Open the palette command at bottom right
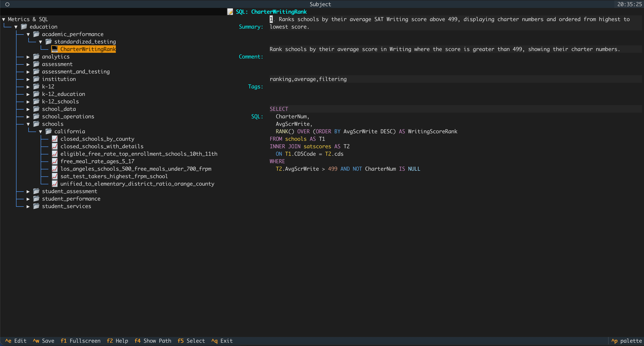 [627, 341]
